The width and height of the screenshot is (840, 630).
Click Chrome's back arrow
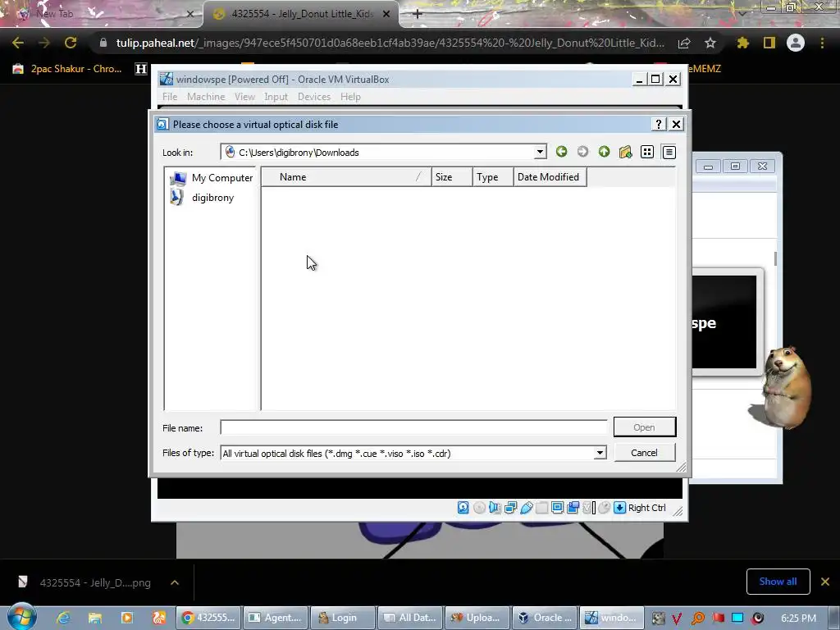18,43
